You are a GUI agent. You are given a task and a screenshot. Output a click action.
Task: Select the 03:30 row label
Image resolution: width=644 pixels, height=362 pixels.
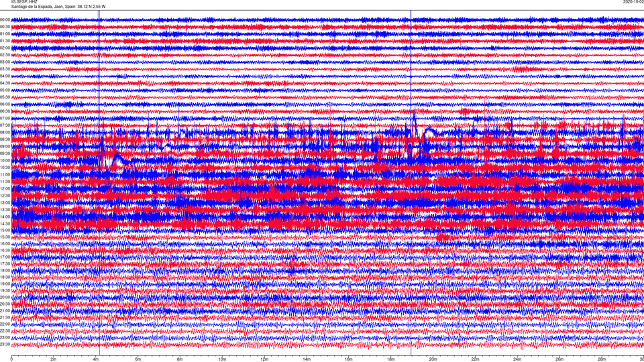click(x=5, y=69)
